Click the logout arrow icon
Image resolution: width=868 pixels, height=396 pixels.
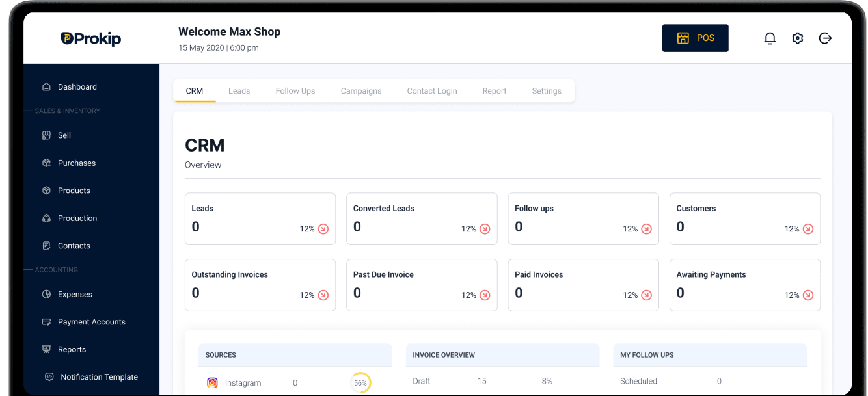pyautogui.click(x=825, y=38)
